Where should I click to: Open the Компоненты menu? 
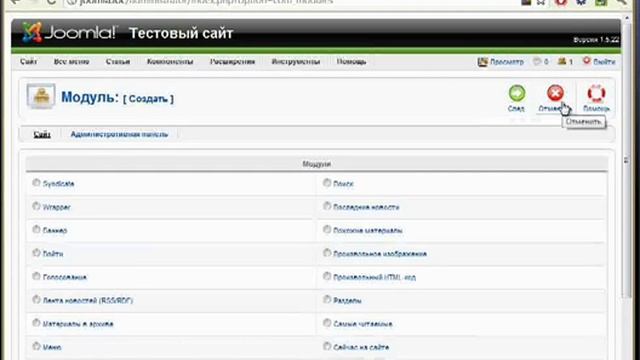click(x=170, y=62)
